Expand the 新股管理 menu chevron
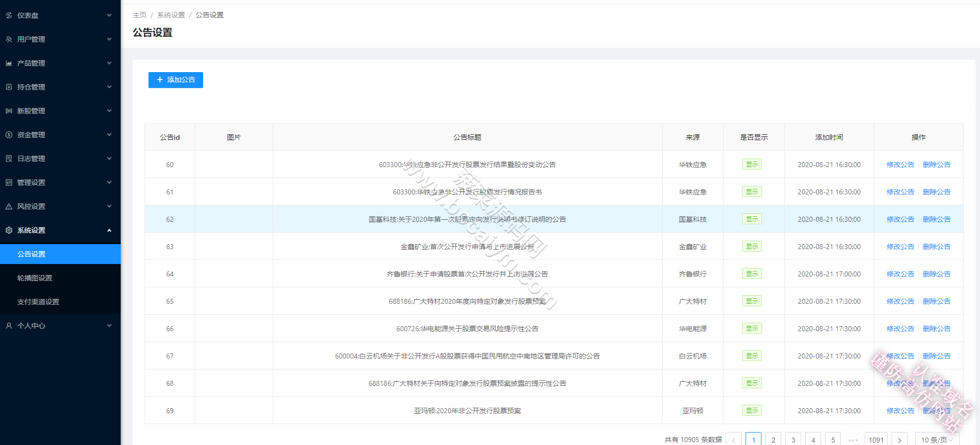The width and height of the screenshot is (980, 445). (109, 111)
